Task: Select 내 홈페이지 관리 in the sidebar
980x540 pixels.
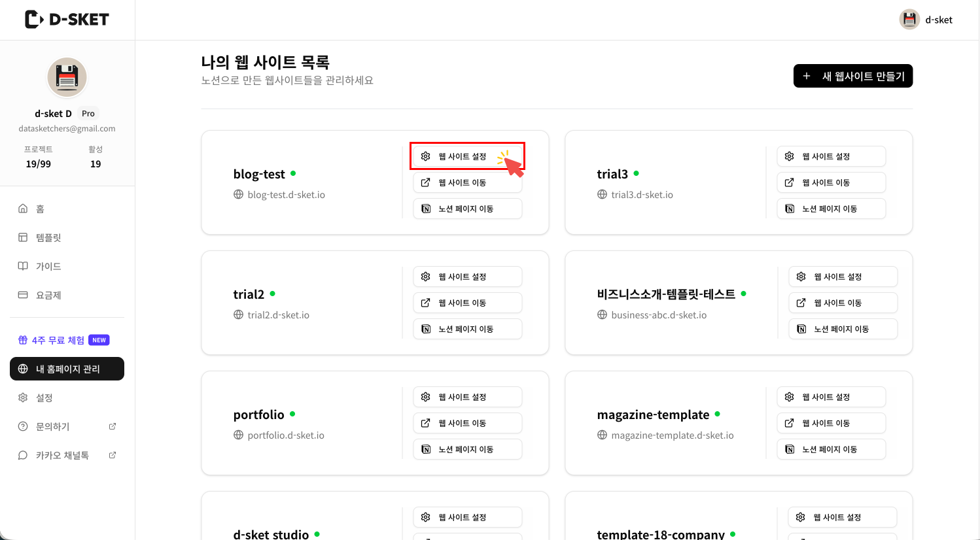Action: 67,369
